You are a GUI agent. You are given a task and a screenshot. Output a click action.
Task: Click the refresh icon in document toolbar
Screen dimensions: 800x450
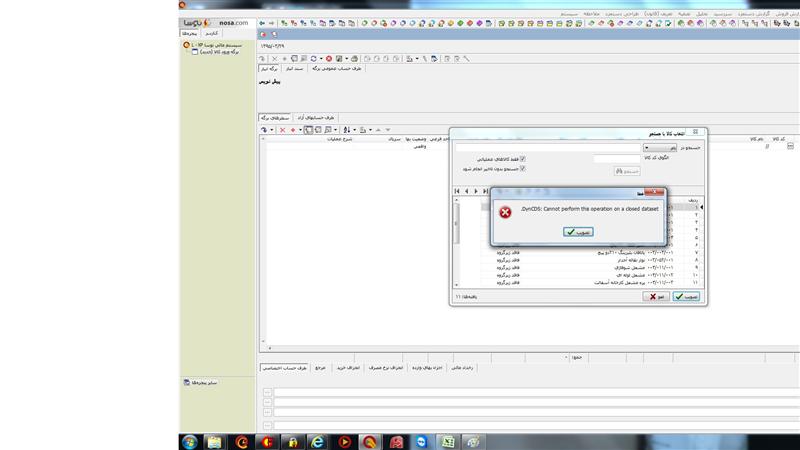pyautogui.click(x=313, y=59)
